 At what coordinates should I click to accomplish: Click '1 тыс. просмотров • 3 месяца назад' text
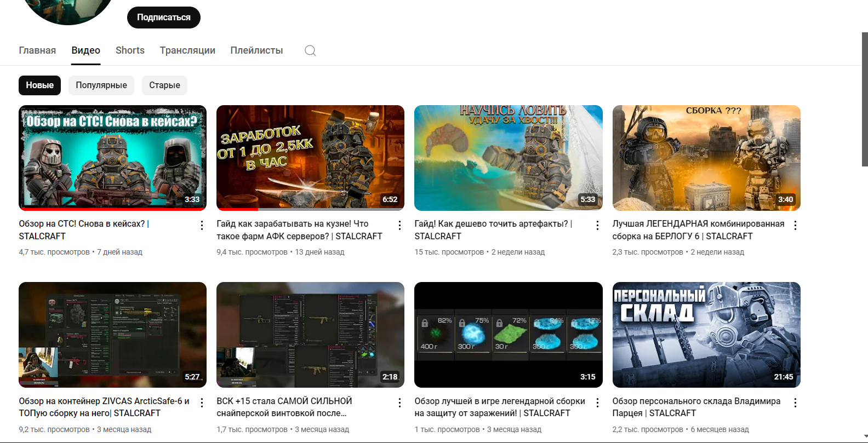[478, 429]
